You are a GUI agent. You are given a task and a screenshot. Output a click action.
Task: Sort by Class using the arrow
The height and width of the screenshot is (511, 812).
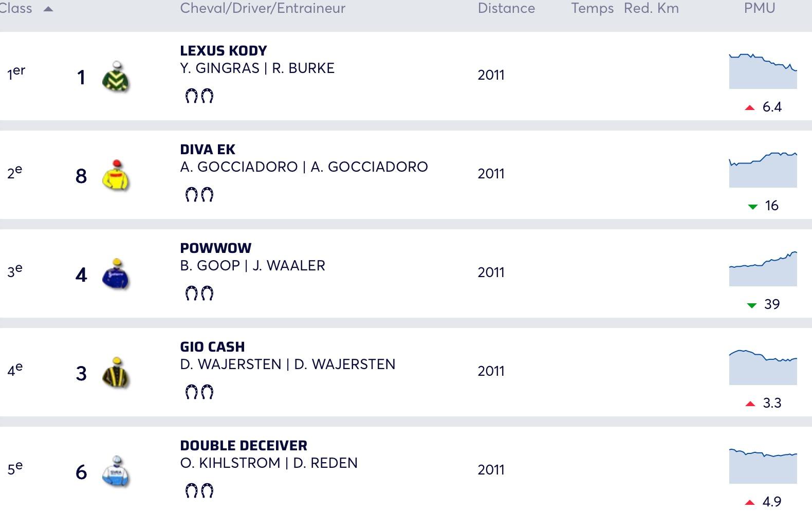click(x=48, y=9)
